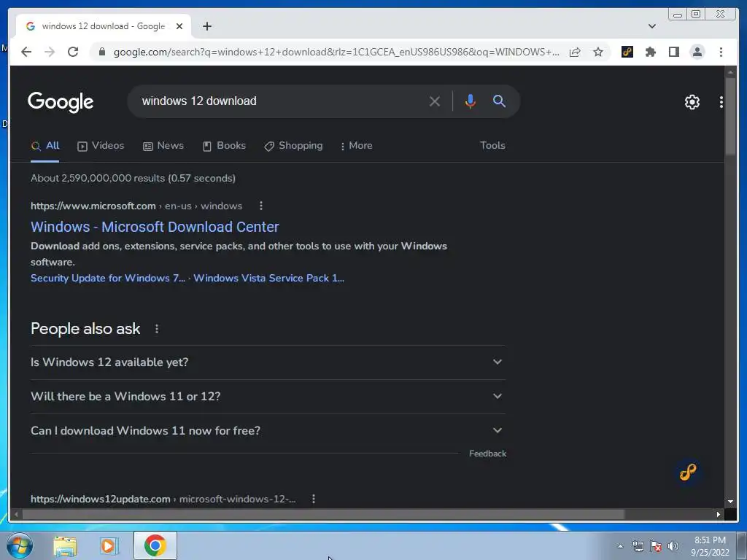Image resolution: width=747 pixels, height=560 pixels.
Task: Open the Action Center flag icon
Action: [656, 546]
